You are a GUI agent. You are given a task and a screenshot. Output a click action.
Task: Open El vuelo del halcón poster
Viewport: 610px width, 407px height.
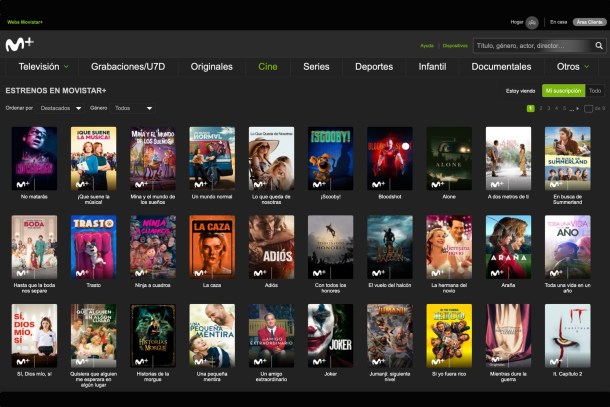pos(390,247)
